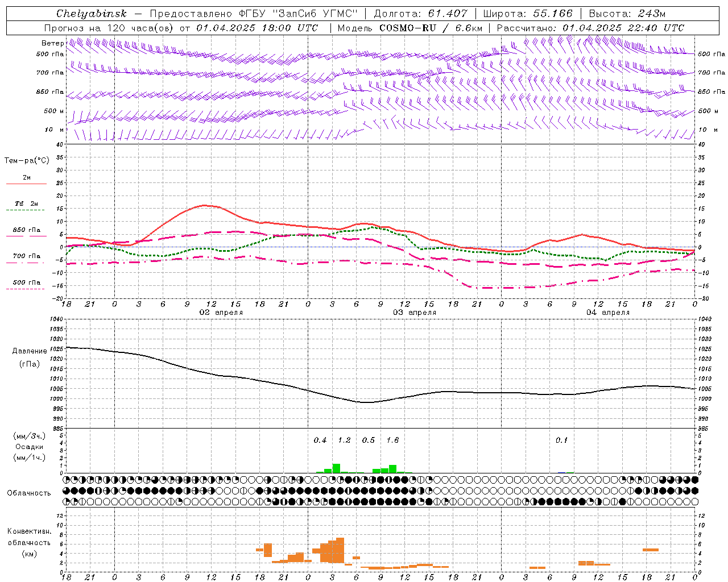Click the (км) convective cloud unit label
Viewport: 728px width, 582px height.
[30, 554]
